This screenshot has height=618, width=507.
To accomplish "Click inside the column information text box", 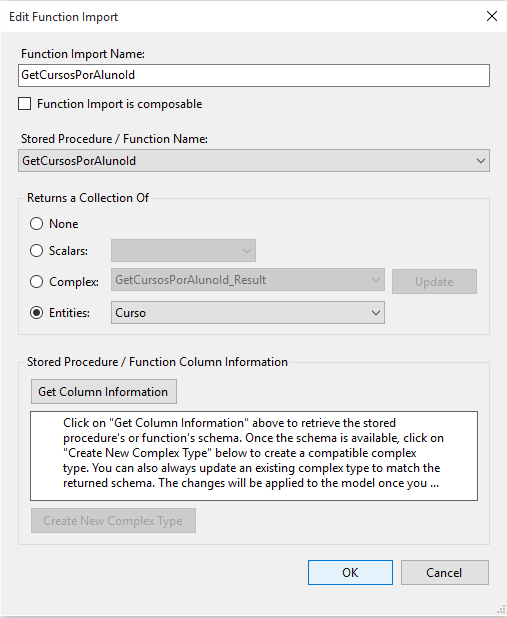I will (254, 456).
